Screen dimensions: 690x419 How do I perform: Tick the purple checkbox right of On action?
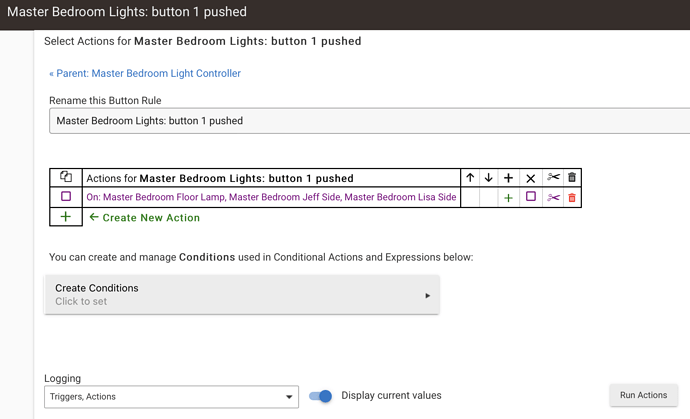point(531,197)
